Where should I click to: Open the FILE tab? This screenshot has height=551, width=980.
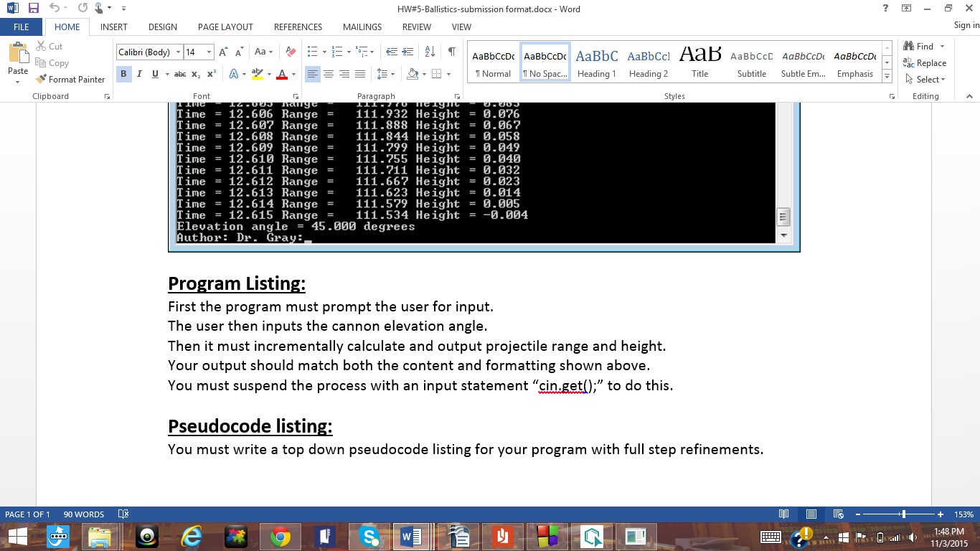click(x=22, y=27)
